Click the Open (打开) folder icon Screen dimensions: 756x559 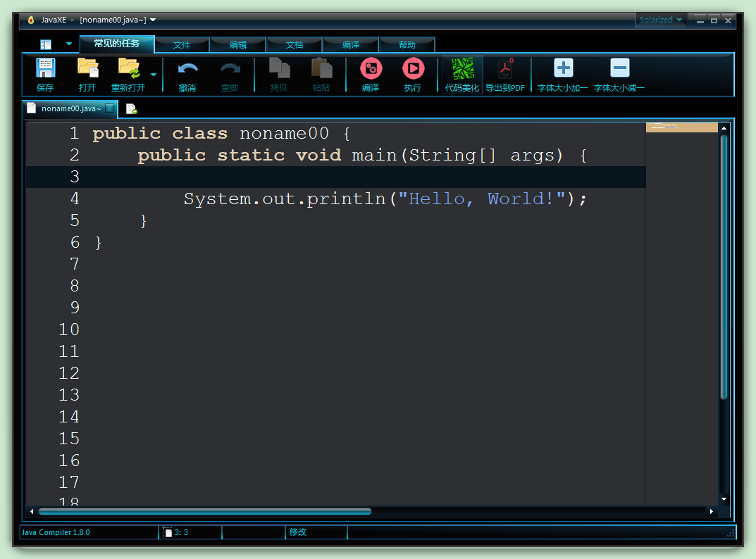point(87,69)
